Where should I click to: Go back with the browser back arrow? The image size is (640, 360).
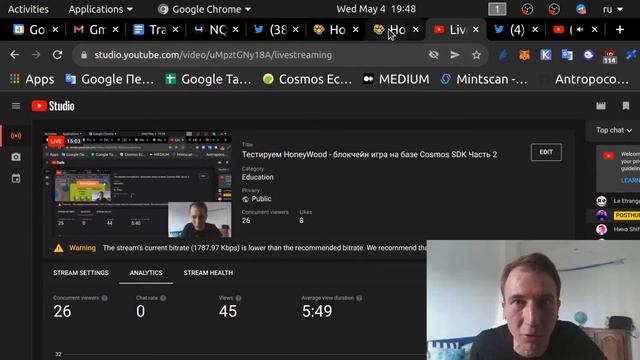click(x=15, y=55)
